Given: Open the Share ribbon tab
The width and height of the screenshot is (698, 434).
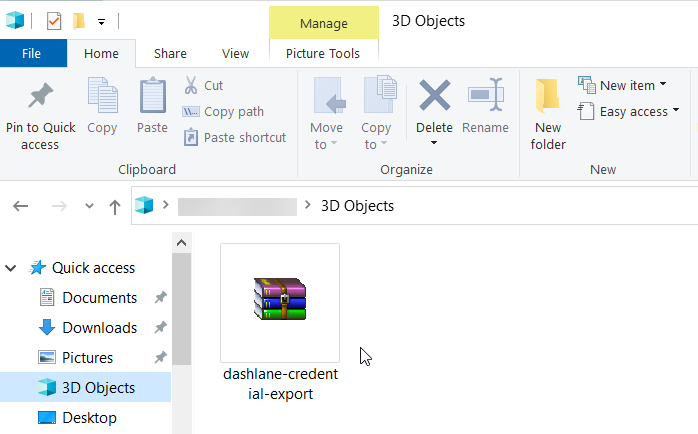Looking at the screenshot, I should pos(170,53).
